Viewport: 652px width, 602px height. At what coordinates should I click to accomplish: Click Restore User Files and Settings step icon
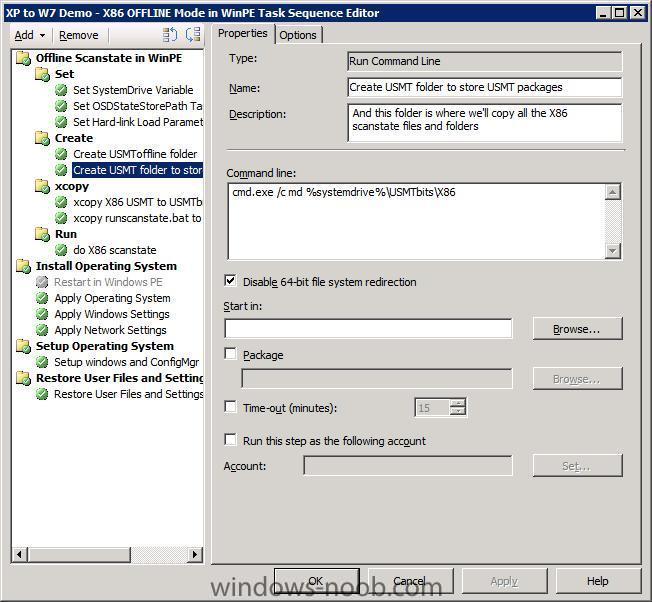coord(42,394)
